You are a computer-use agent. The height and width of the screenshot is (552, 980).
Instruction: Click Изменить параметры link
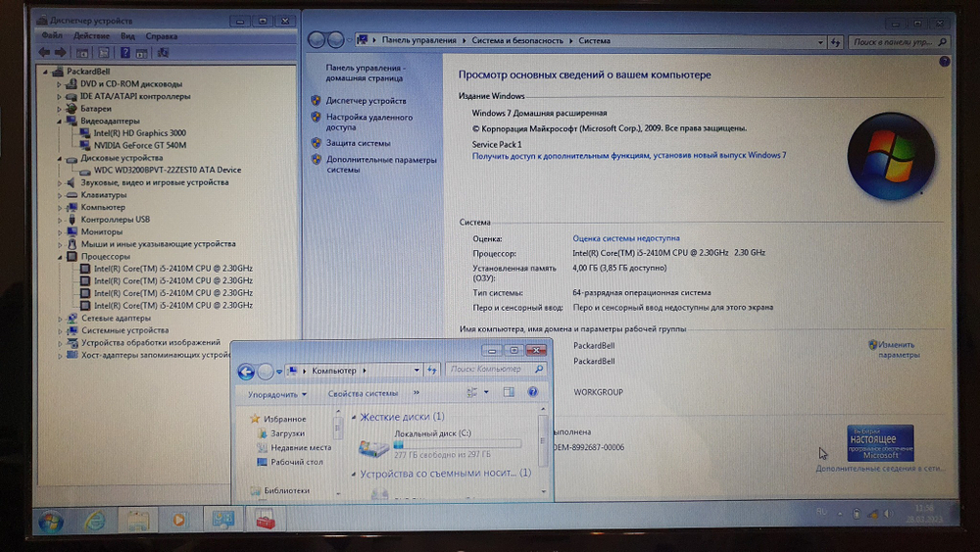point(898,349)
